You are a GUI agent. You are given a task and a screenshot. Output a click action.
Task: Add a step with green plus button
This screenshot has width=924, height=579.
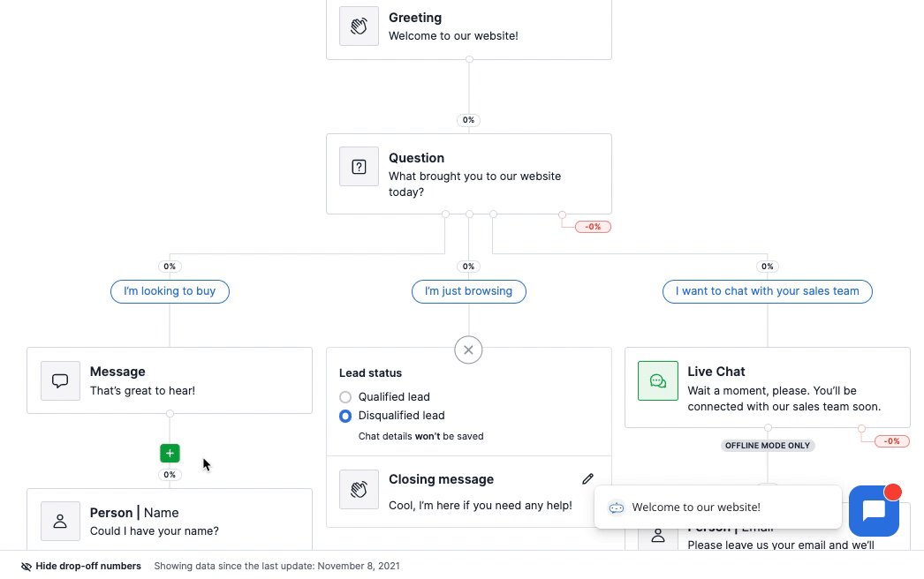[x=170, y=454]
